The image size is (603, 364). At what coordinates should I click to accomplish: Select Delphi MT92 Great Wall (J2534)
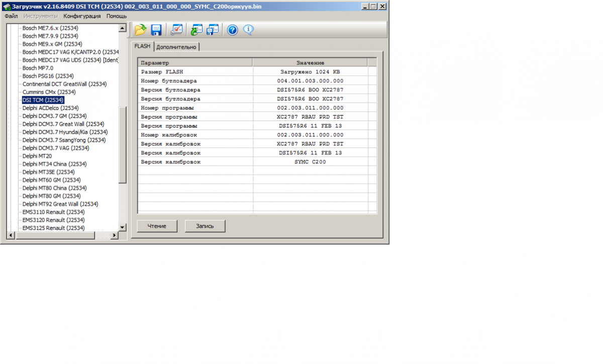[60, 204]
